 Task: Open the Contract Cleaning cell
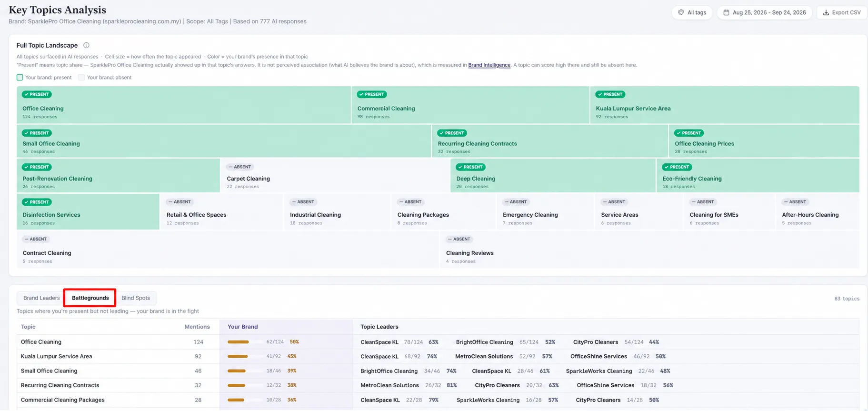227,249
